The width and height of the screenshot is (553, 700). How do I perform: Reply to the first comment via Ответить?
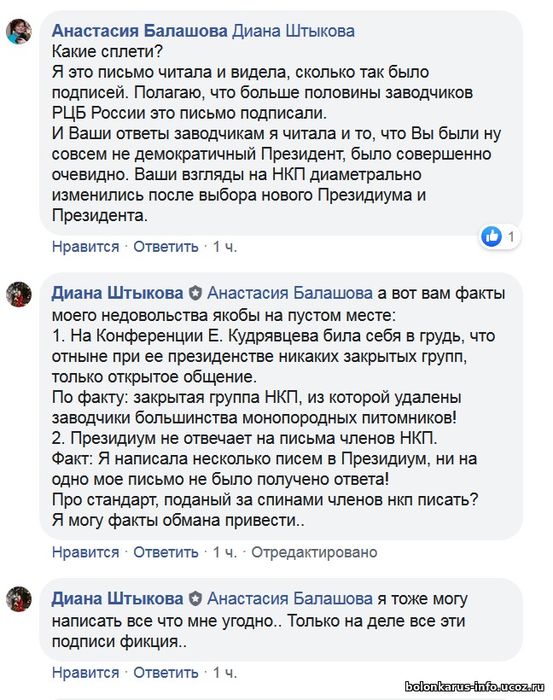(x=166, y=246)
